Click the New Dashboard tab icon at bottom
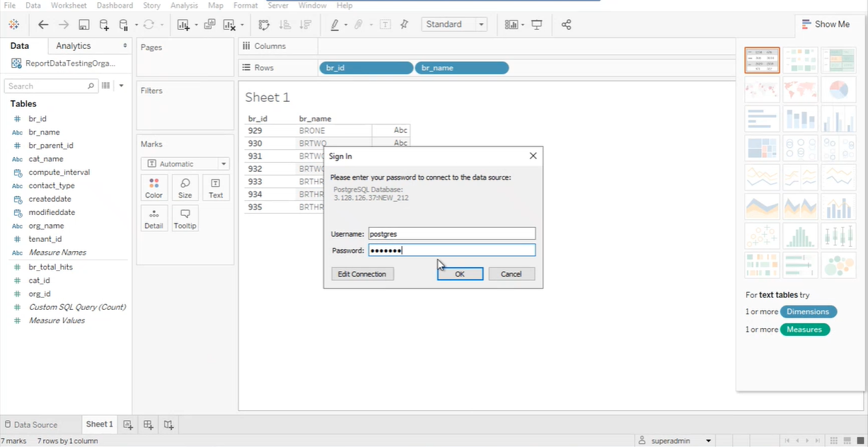Image resolution: width=868 pixels, height=447 pixels. point(148,424)
